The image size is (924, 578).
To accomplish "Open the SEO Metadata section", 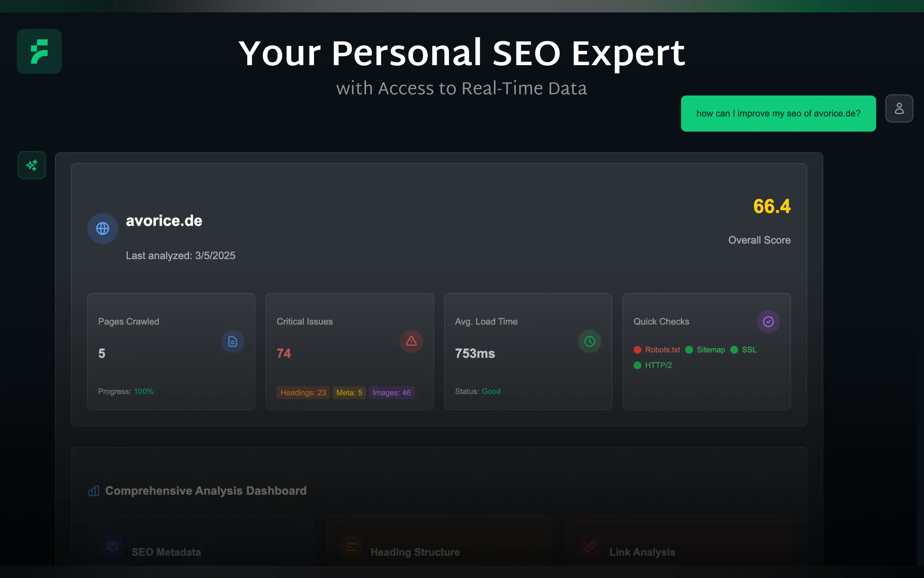I will tap(166, 552).
